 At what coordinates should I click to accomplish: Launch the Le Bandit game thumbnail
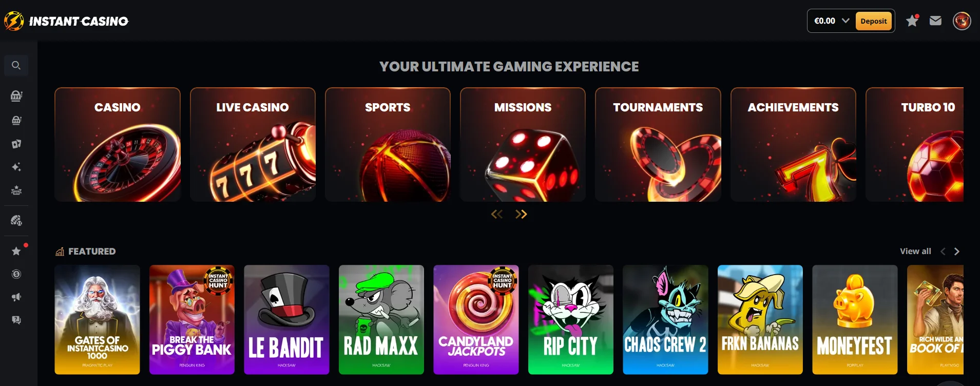click(x=286, y=320)
